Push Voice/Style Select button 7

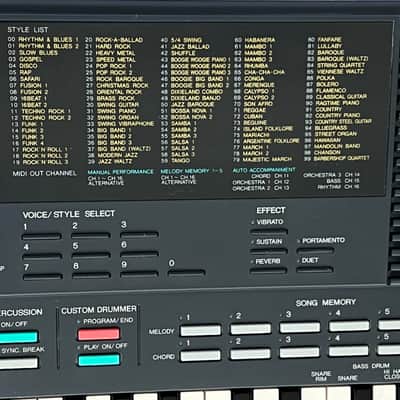[x=43, y=277]
